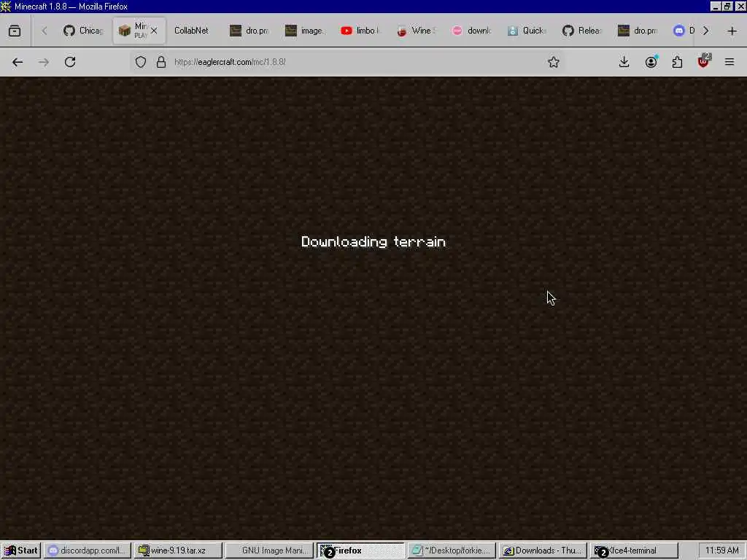This screenshot has width=747, height=560.
Task: Close the Minecraft tab
Action: tap(154, 31)
